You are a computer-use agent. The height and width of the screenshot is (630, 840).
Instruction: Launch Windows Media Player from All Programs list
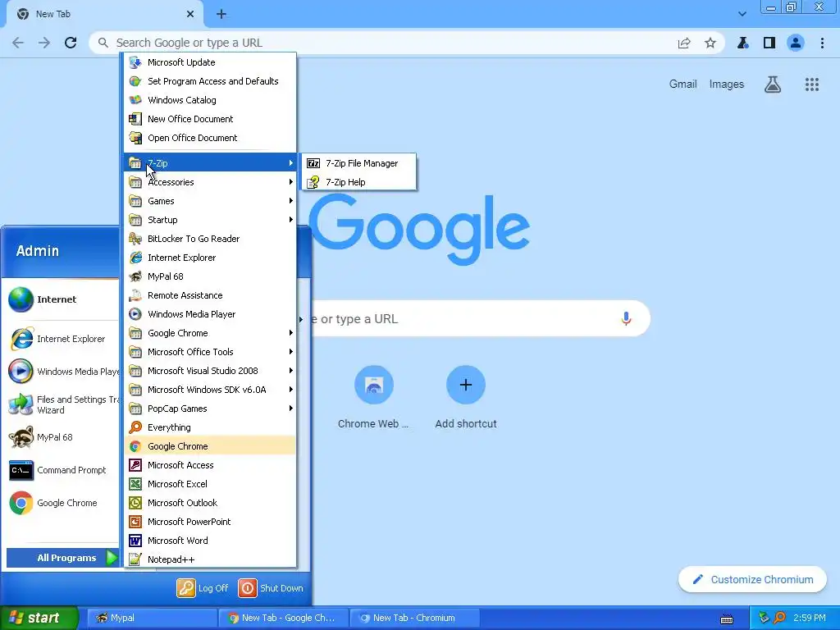(210, 314)
